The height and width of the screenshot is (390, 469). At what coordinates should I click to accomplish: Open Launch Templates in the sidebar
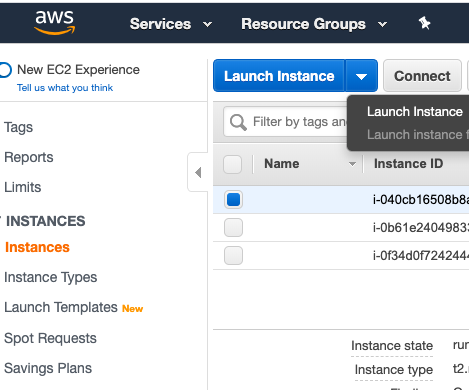click(61, 307)
